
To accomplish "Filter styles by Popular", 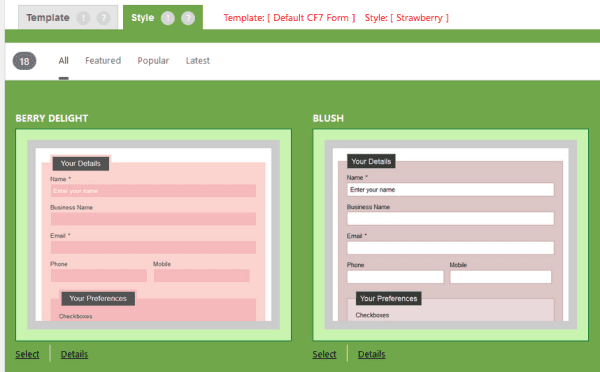I will [153, 60].
